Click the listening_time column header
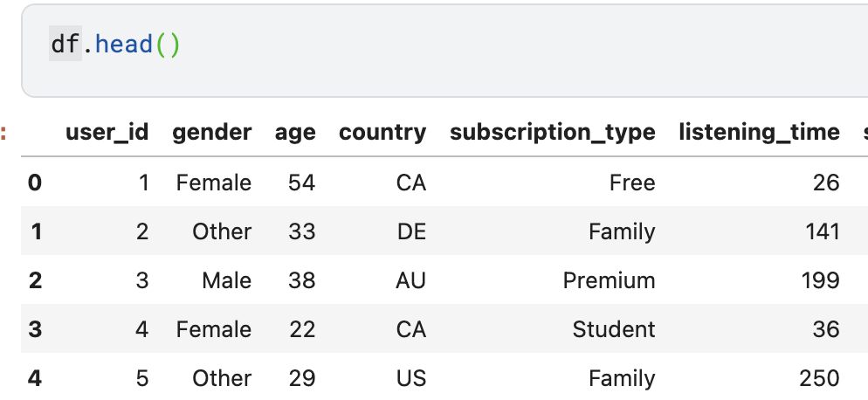The height and width of the screenshot is (400, 868). point(759,133)
